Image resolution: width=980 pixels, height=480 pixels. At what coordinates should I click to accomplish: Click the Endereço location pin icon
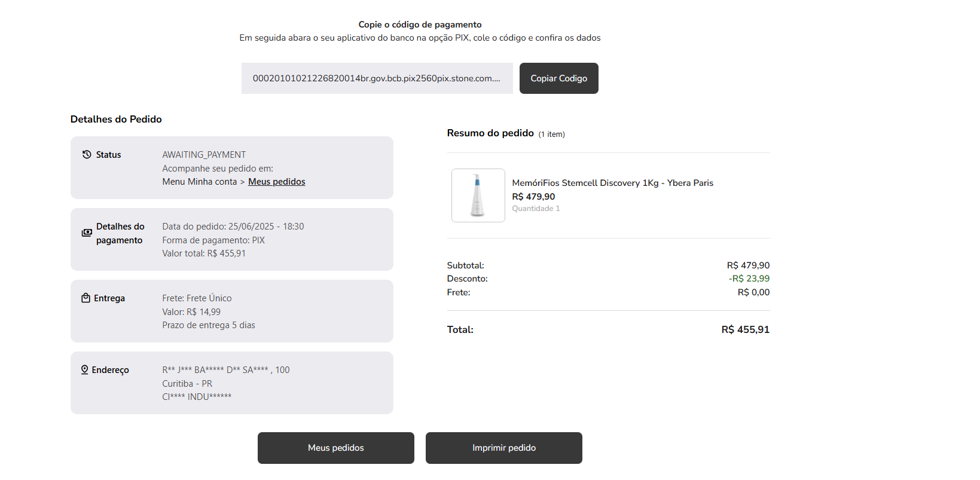pyautogui.click(x=85, y=370)
